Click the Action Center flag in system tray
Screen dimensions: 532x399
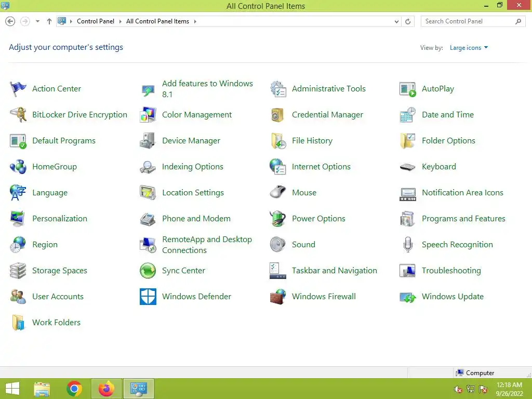click(x=483, y=389)
